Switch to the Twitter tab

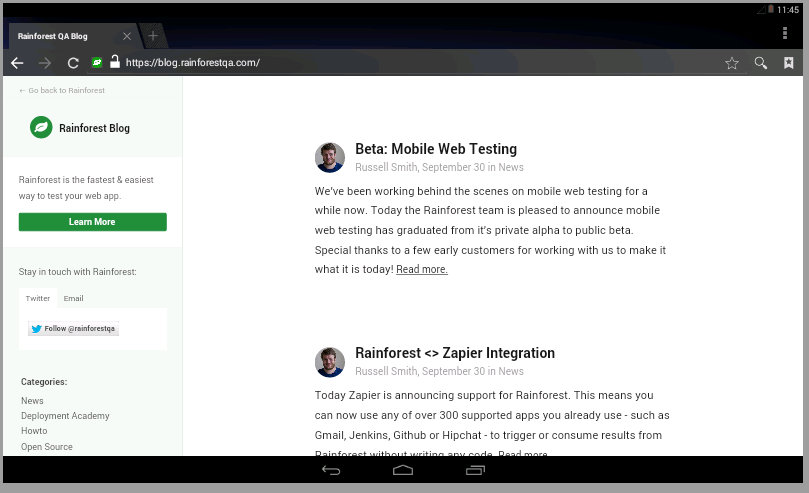tap(38, 298)
